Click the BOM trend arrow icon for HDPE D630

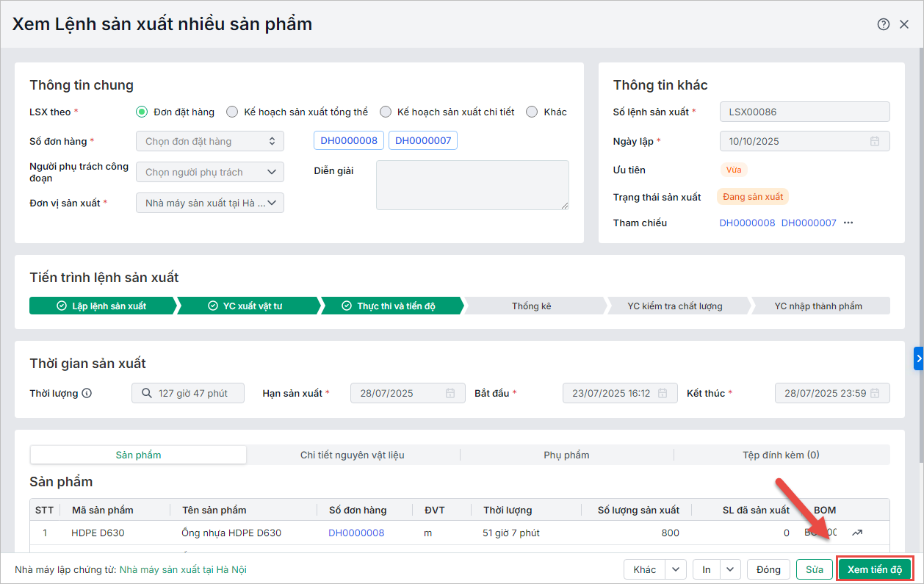(857, 533)
